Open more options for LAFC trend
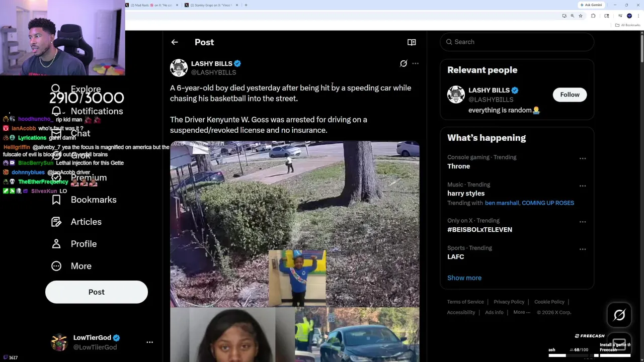This screenshot has height=362, width=644. click(x=583, y=249)
